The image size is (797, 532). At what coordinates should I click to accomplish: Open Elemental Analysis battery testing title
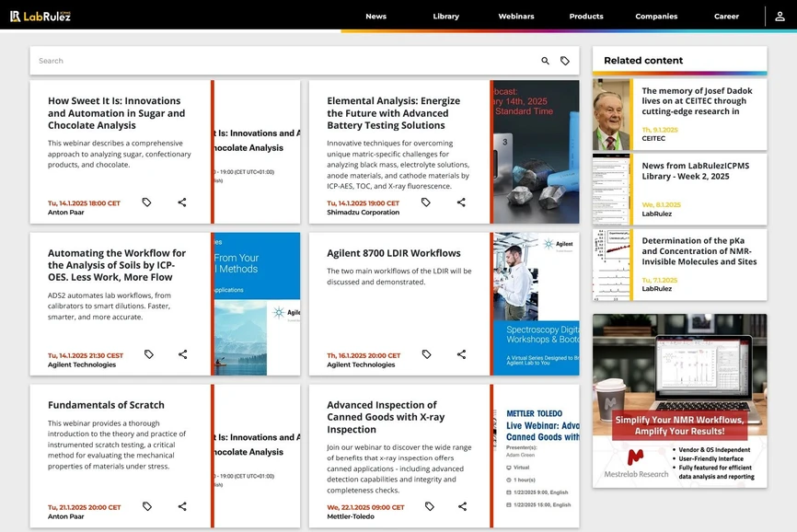(393, 113)
